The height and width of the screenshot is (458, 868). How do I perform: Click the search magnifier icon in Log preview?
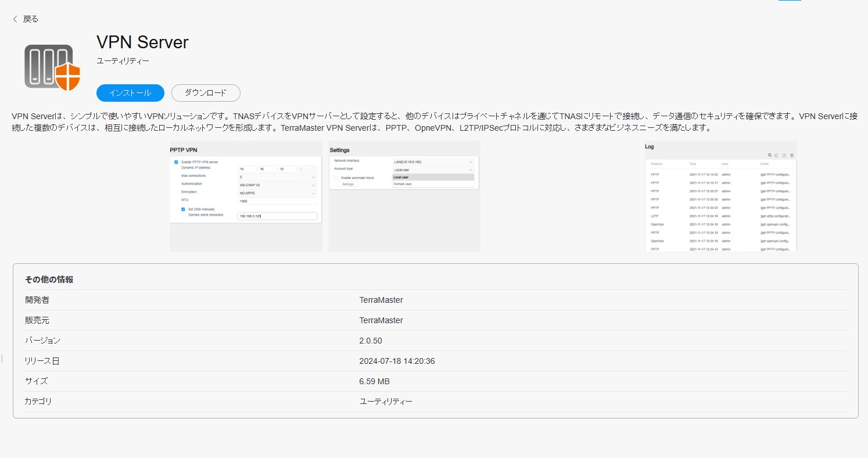(770, 155)
